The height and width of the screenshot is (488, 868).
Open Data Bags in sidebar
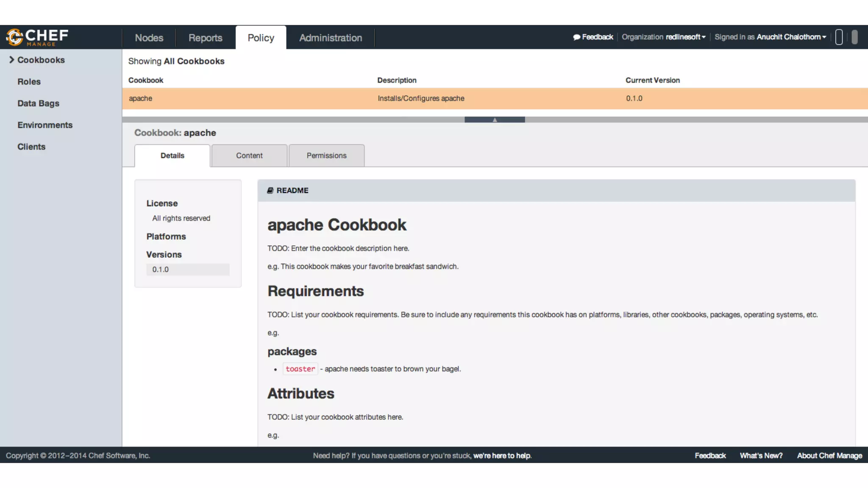[x=38, y=103]
